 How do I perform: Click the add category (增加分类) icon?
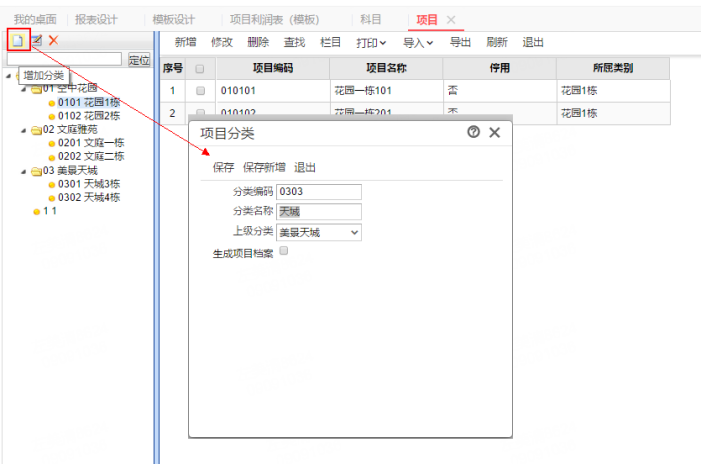pos(17,40)
